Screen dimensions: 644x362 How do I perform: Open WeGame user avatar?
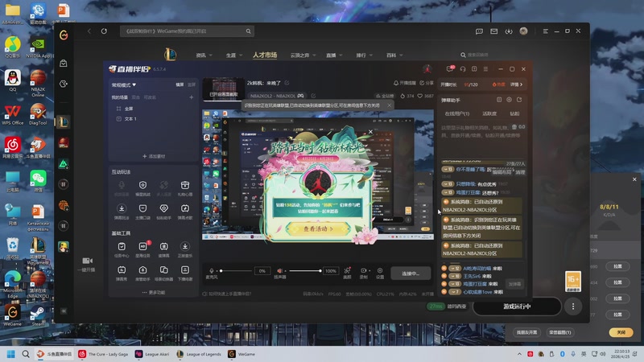pyautogui.click(x=524, y=31)
